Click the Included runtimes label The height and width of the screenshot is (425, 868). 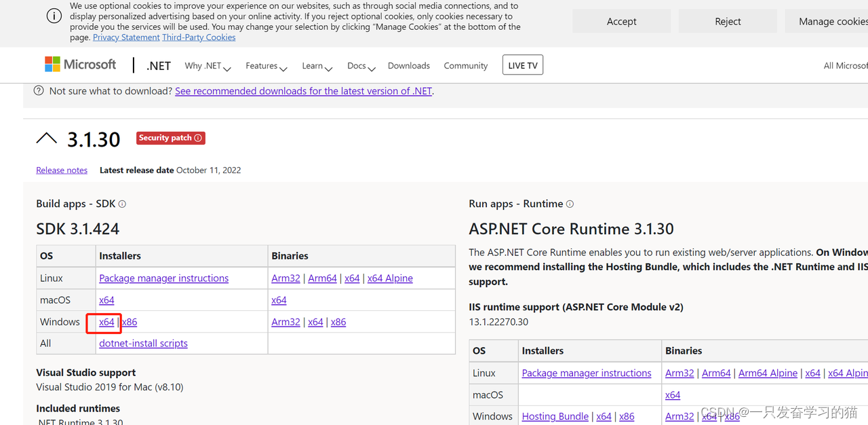point(78,409)
